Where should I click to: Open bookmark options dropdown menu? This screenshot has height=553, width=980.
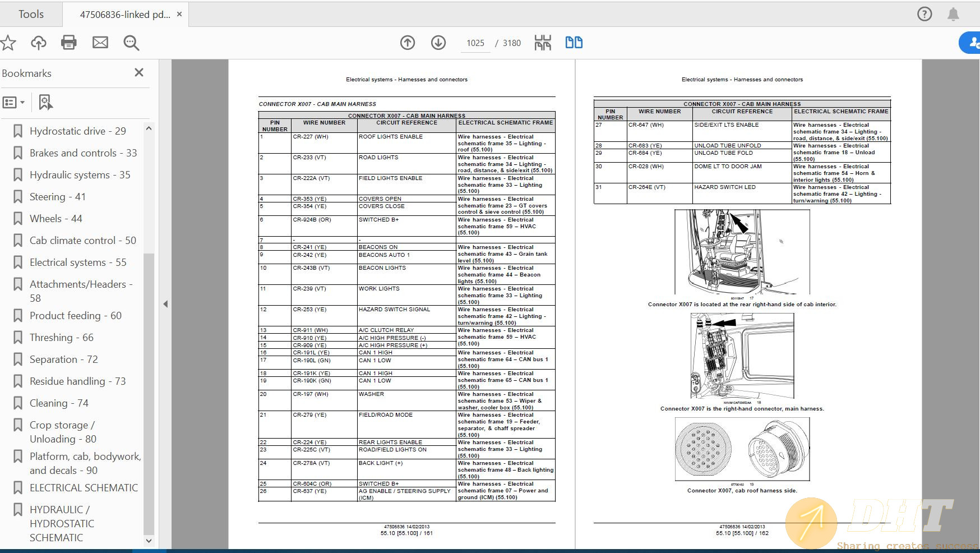pyautogui.click(x=14, y=103)
